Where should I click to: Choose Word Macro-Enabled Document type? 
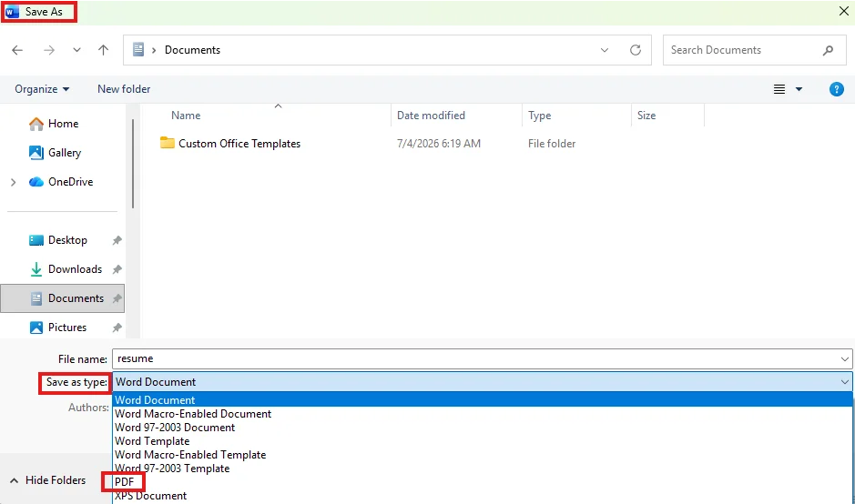[482, 414]
